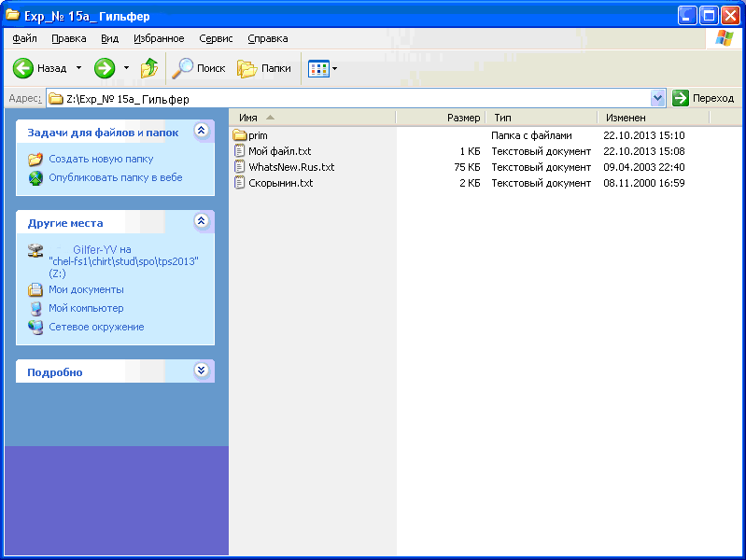This screenshot has height=560, width=746.
Task: Click the publish-to-web globe icon
Action: click(x=35, y=177)
